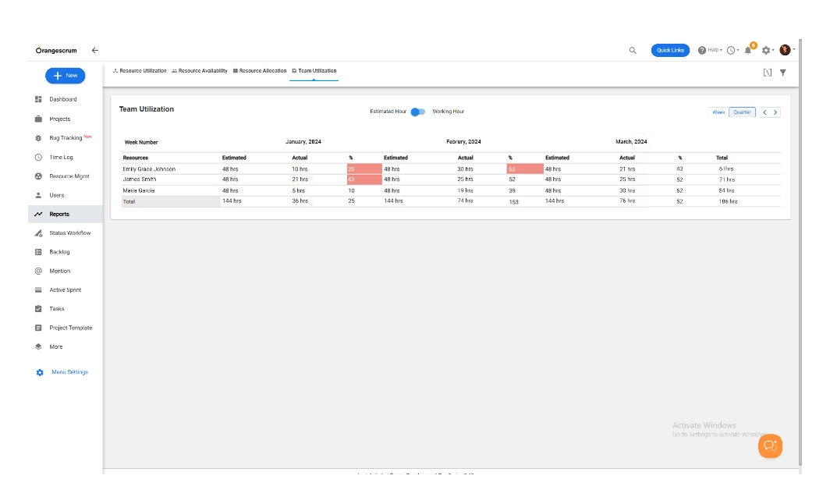Collapse sidebar with the back arrow
This screenshot has height=504, width=830.
coord(95,50)
